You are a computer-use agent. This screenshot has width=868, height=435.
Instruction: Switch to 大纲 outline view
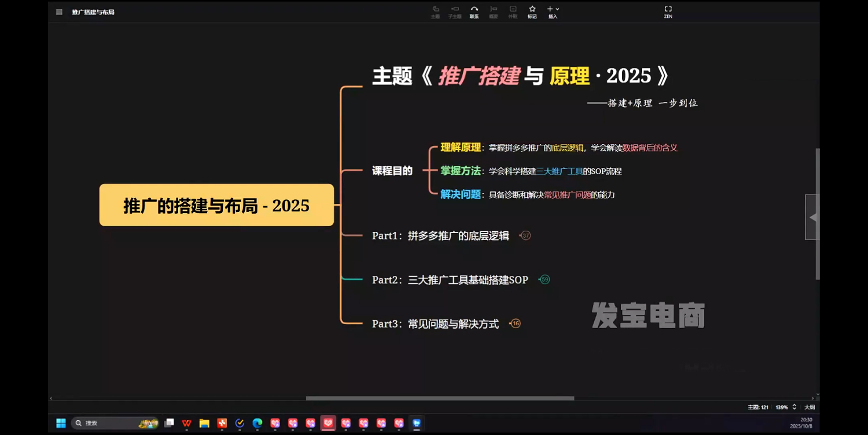[810, 407]
